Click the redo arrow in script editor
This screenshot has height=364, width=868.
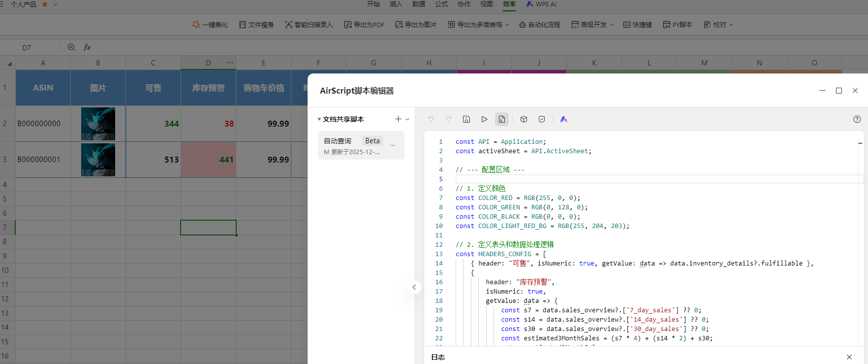449,119
